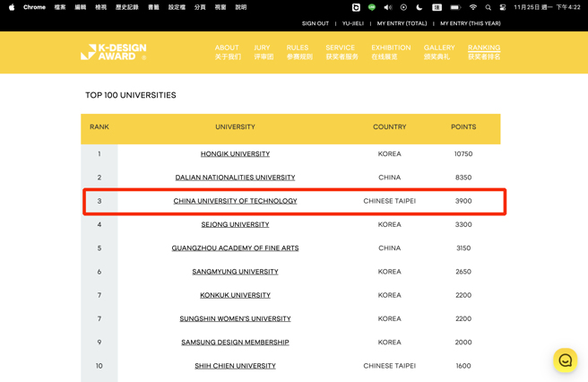Open the HONGIK UNIVERSITY link

coord(235,154)
